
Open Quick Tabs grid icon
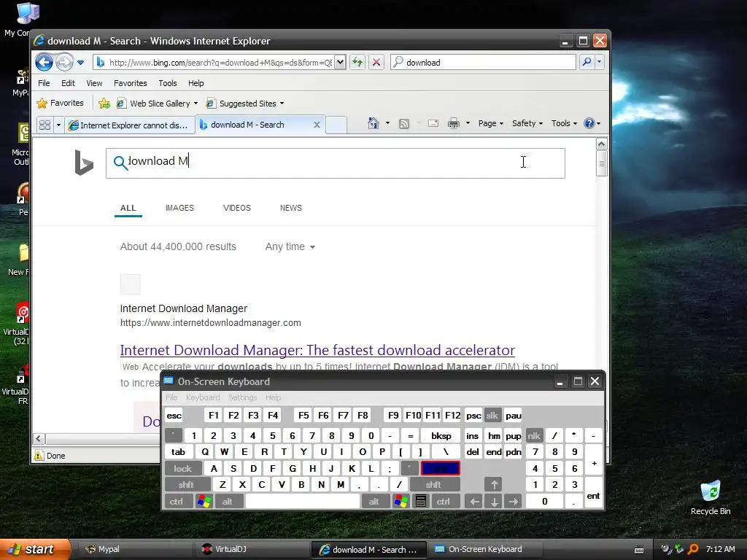click(44, 125)
